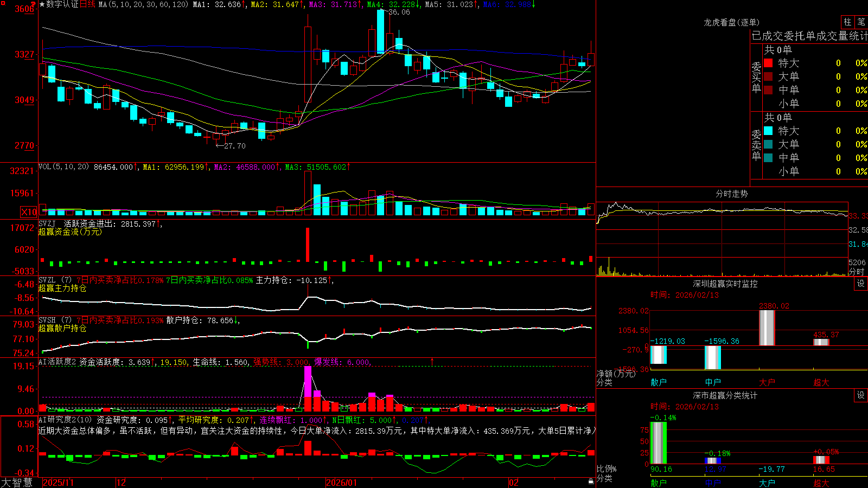Click the VOL(5,10,20) indicator label
Image resolution: width=868 pixels, height=488 pixels.
(63, 166)
